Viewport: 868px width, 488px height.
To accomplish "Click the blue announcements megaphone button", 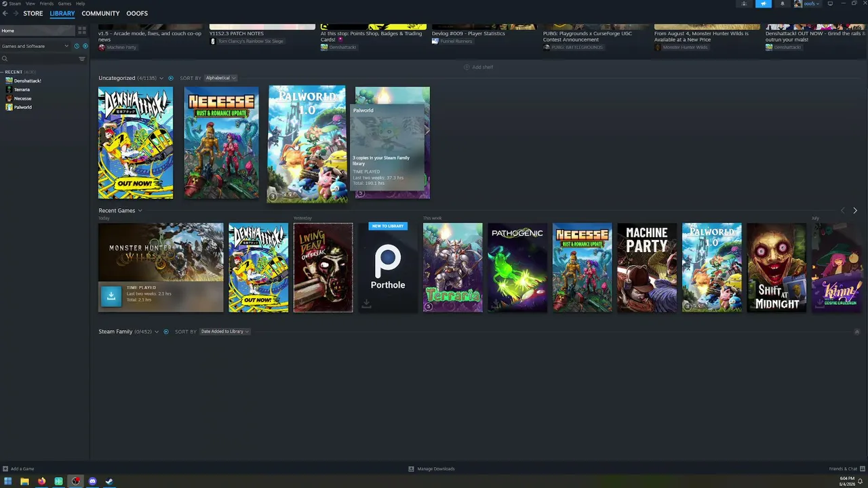I will 764,4.
